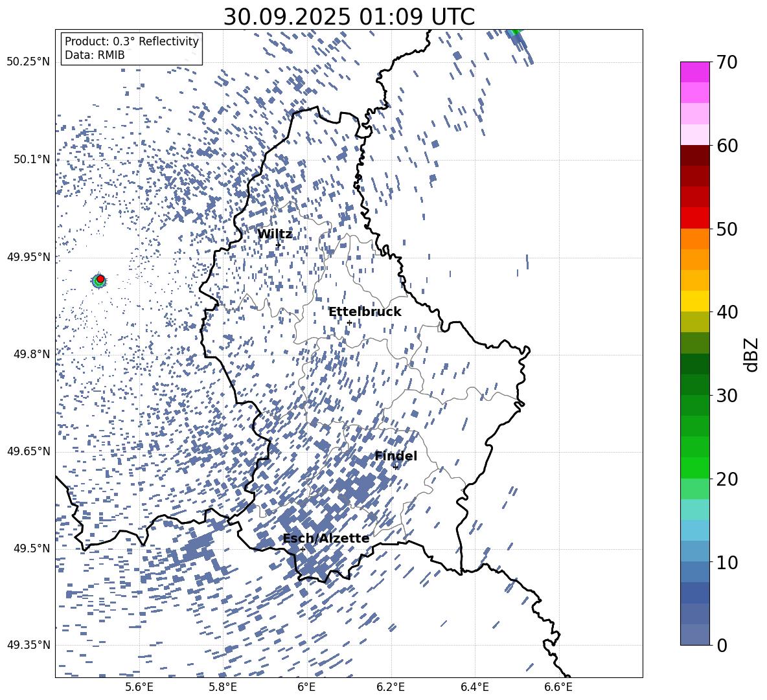
Task: Pick the magenta swatch at colorbar top
Action: [x=695, y=72]
